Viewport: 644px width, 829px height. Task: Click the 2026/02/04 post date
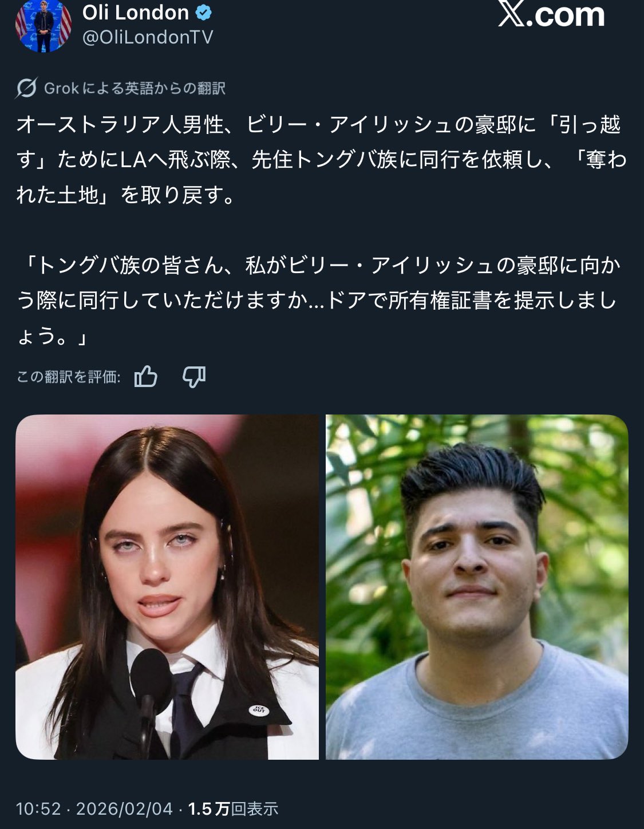click(x=124, y=808)
